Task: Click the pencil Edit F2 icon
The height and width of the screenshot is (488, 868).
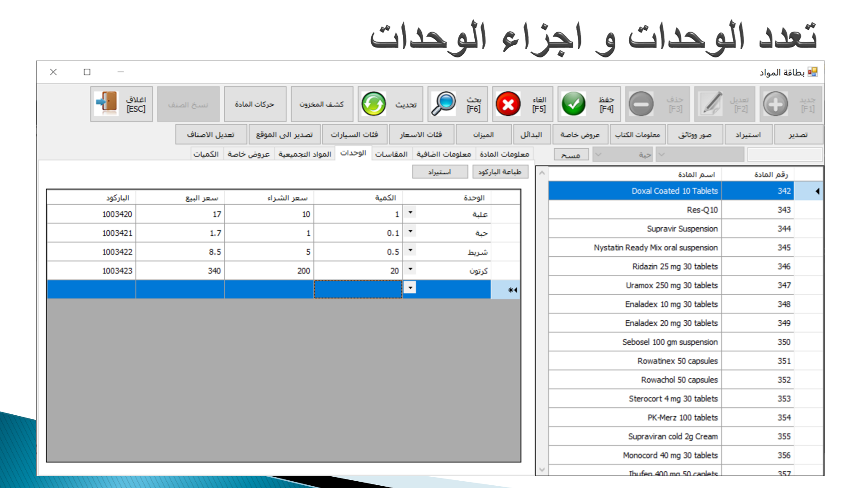Action: pos(711,104)
